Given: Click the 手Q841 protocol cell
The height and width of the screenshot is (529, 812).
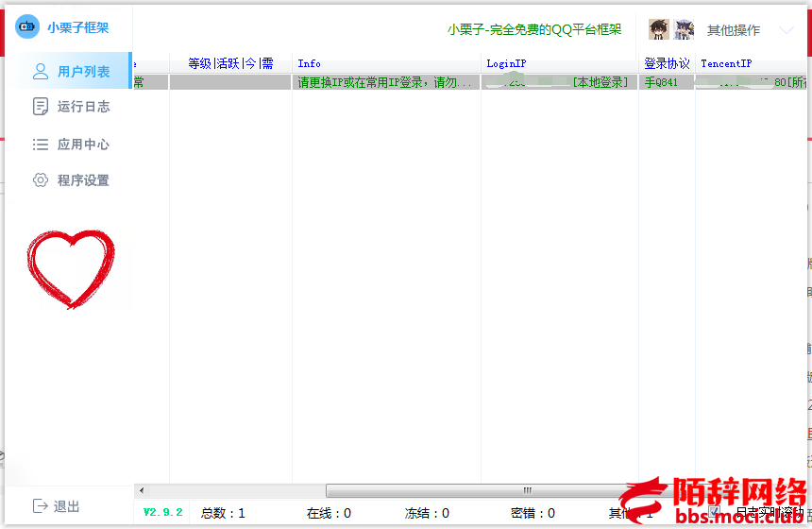Looking at the screenshot, I should [667, 82].
